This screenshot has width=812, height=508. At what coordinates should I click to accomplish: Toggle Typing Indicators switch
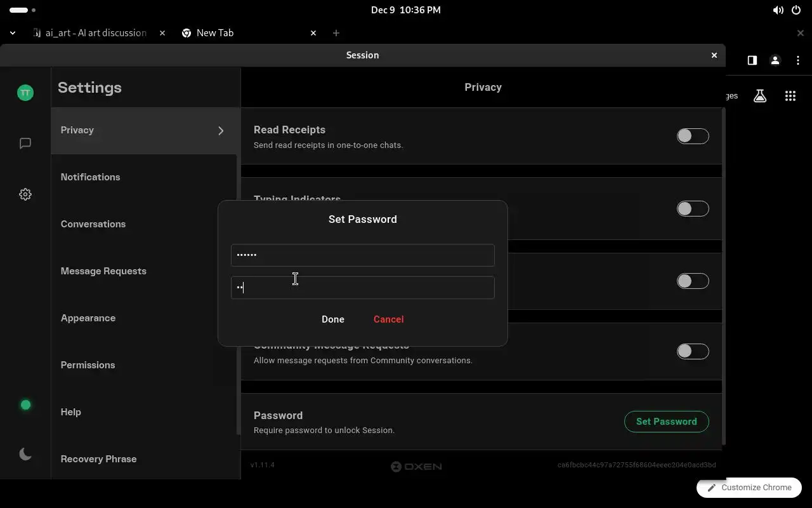pyautogui.click(x=693, y=208)
